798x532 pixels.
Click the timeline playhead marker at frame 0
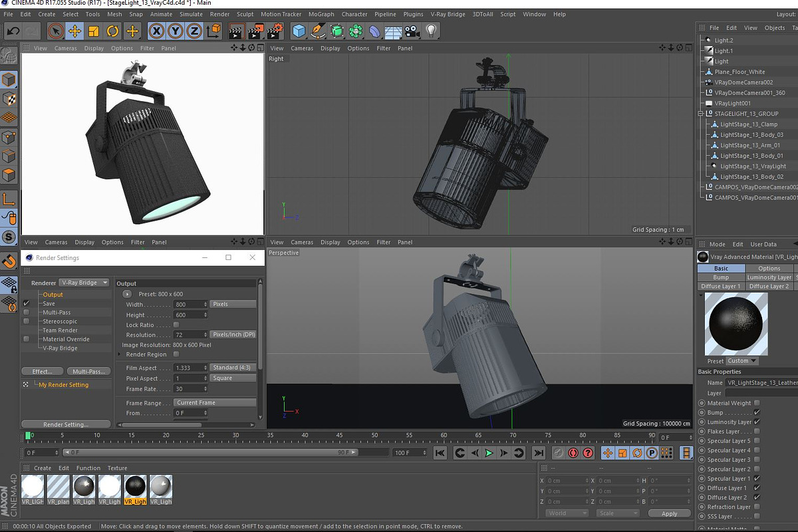click(29, 436)
